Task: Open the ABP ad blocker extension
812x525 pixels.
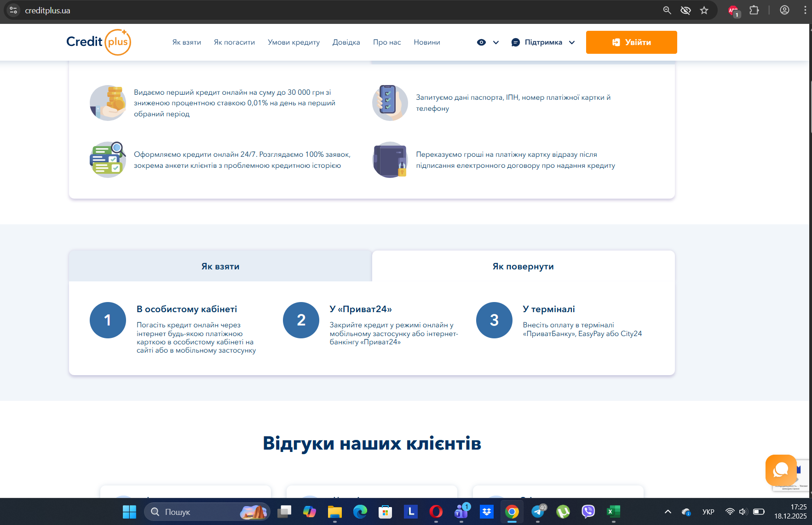Action: pyautogui.click(x=733, y=11)
